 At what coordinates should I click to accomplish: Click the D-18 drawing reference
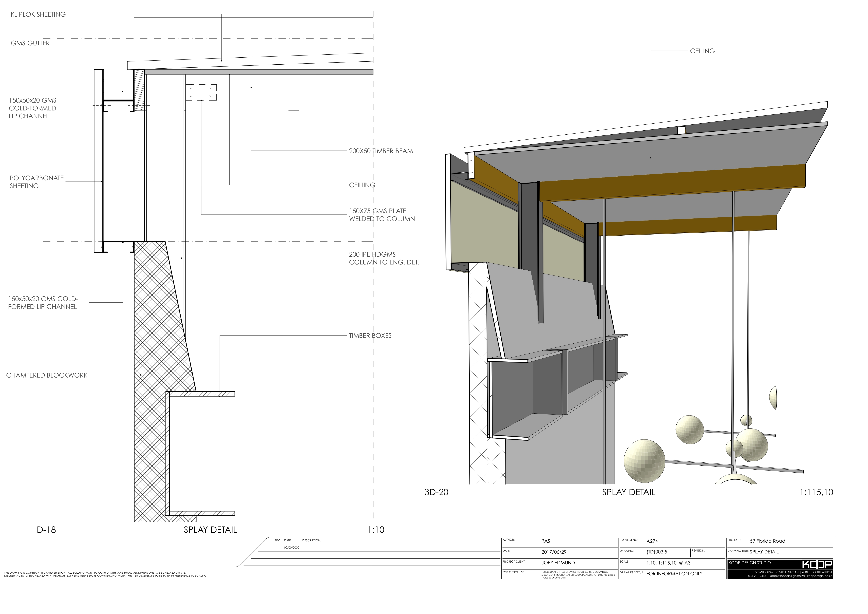(x=46, y=530)
